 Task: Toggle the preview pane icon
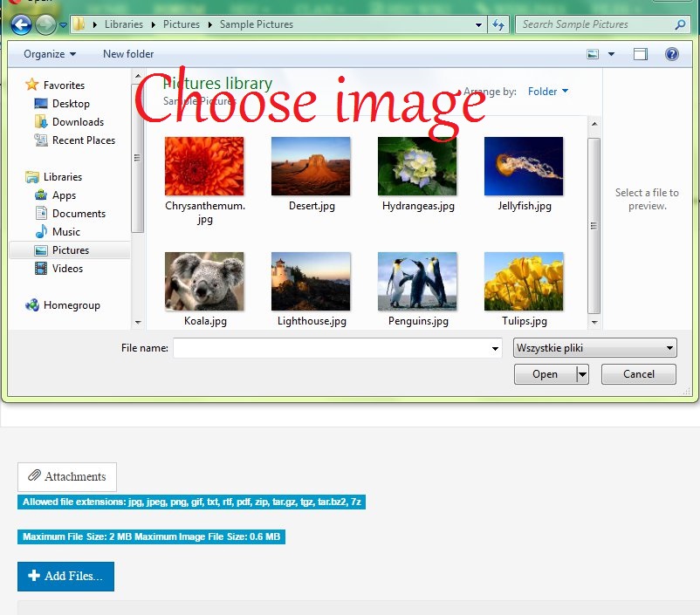[x=640, y=54]
